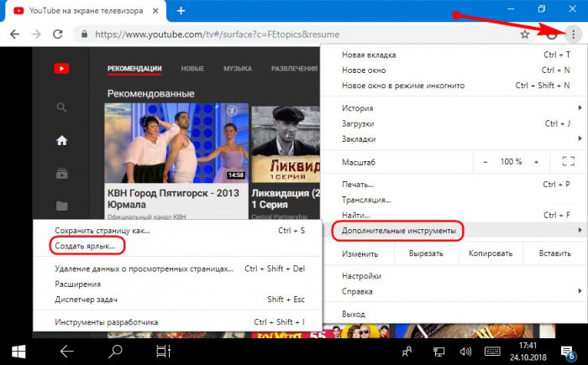Click the taskbar back arrow
Screen dimensions: 588x365
(x=67, y=352)
